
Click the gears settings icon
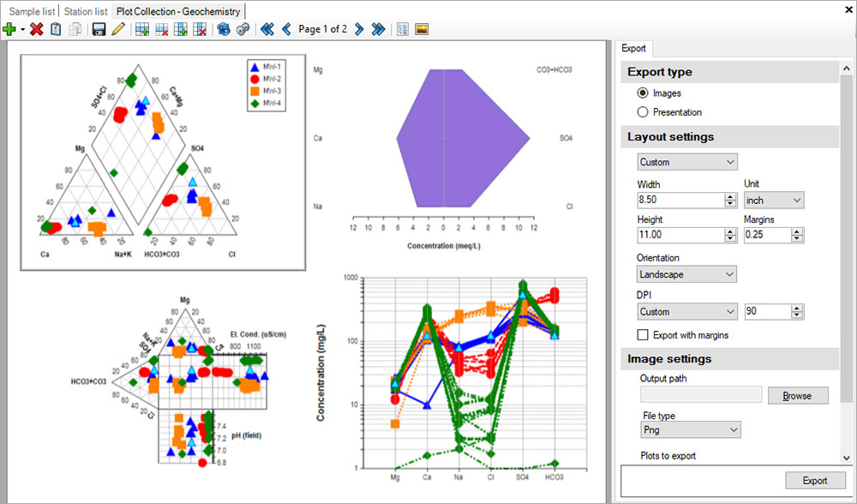click(243, 29)
